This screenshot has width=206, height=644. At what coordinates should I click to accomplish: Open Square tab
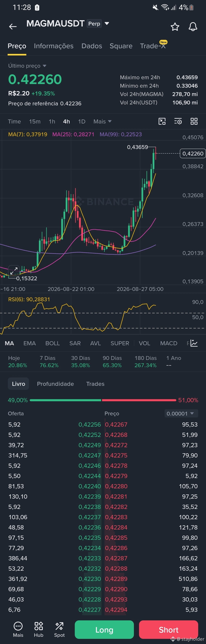tap(121, 46)
